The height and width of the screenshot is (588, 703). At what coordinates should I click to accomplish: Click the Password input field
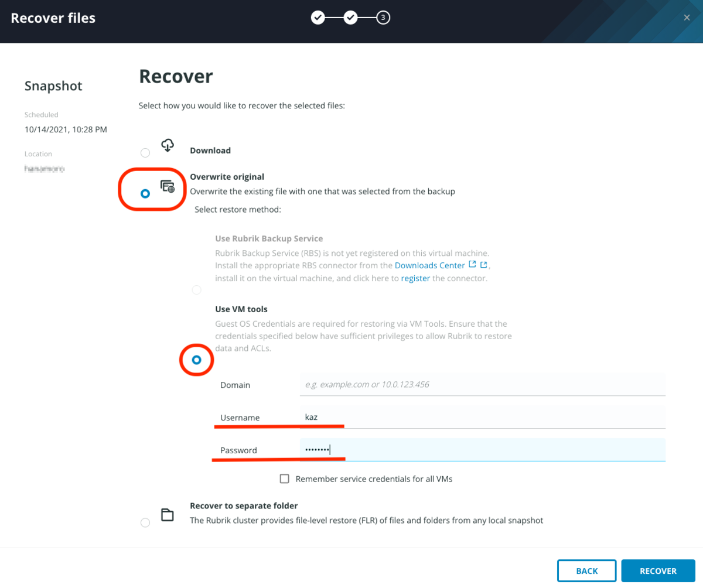(x=482, y=450)
